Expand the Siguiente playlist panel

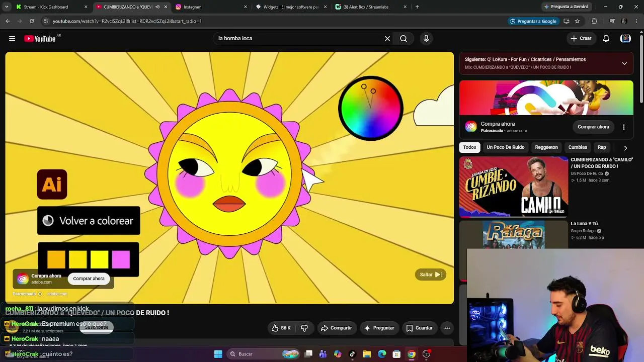[624, 63]
